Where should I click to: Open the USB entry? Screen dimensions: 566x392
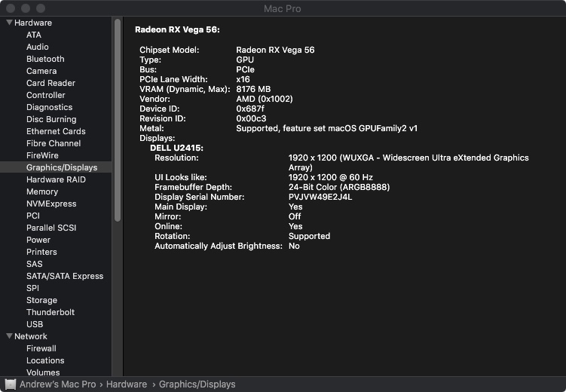click(35, 324)
